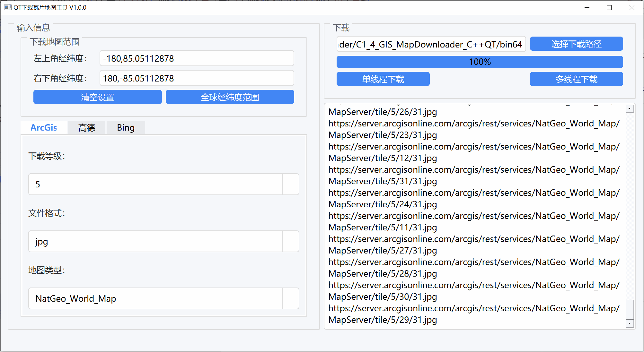Expand the NatGeo_World_Map map type dropdown

[290, 298]
